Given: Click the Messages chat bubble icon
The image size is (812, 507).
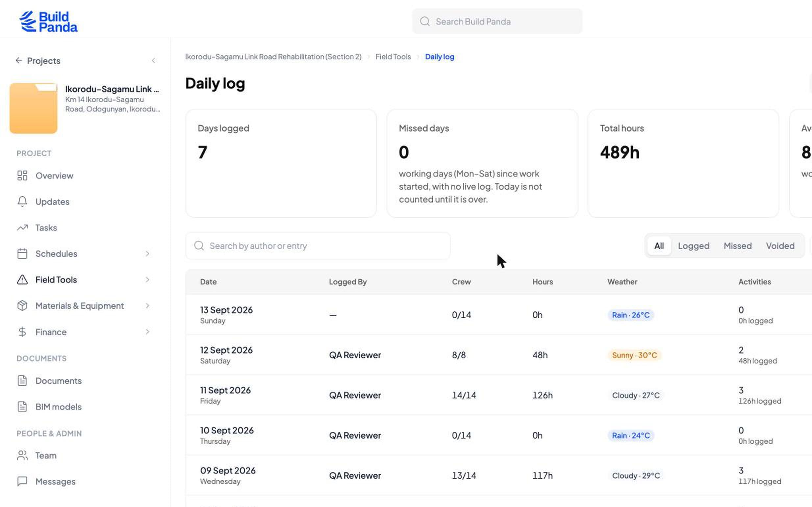Looking at the screenshot, I should click(22, 481).
